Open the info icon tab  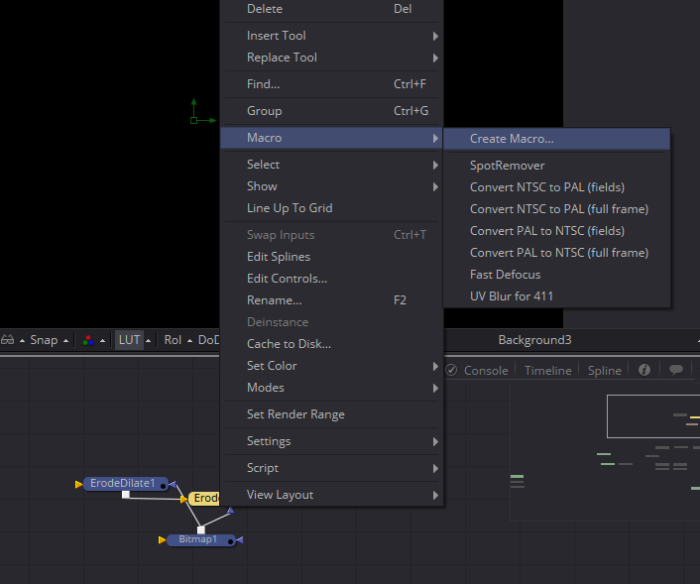644,370
